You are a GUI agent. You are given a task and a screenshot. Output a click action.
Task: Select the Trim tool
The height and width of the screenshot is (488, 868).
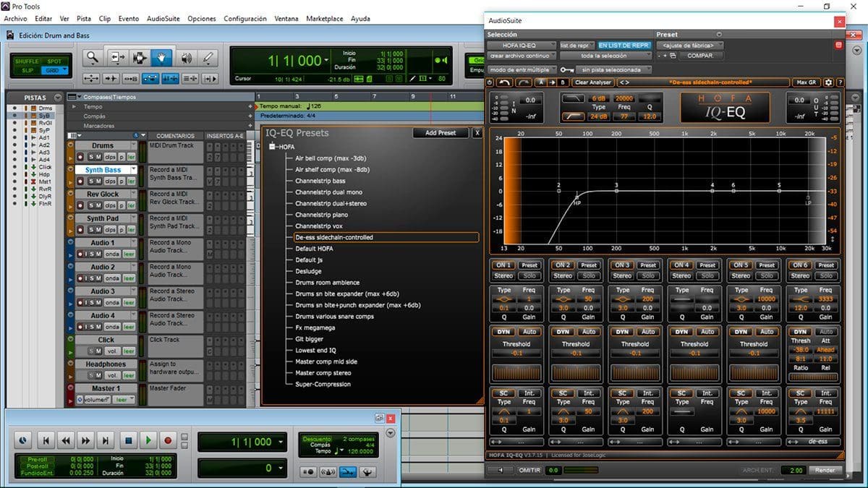pos(119,59)
